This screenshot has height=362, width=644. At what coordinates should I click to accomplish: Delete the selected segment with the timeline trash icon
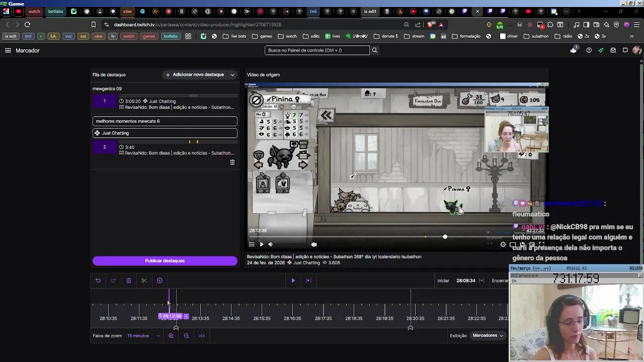point(129,281)
